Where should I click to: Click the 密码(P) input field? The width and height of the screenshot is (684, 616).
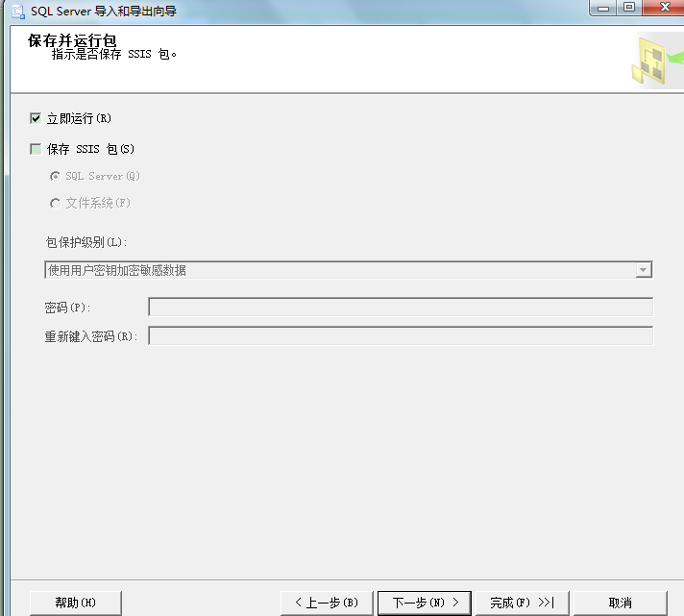[401, 307]
